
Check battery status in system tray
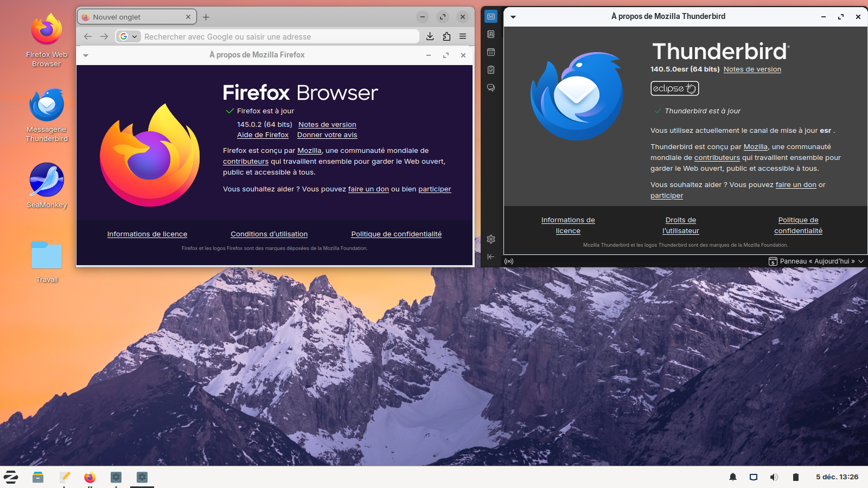pos(796,477)
